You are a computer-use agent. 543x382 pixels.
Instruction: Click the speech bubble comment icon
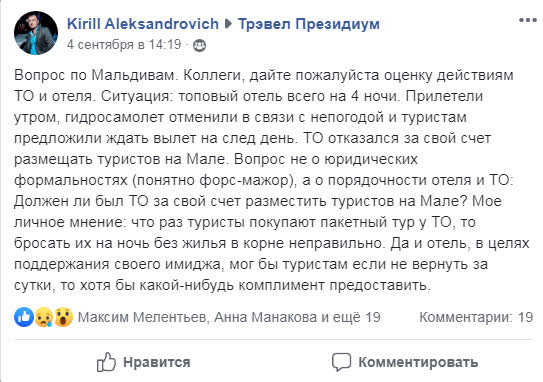[x=341, y=362]
